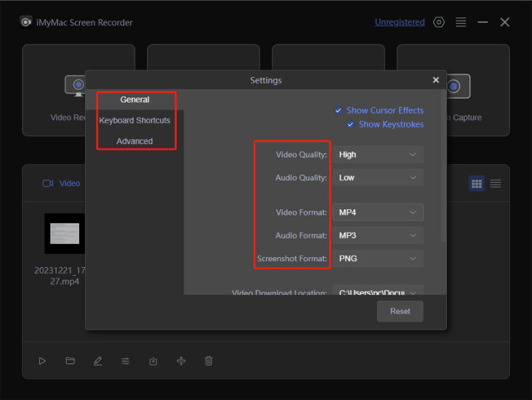The width and height of the screenshot is (532, 400).
Task: Click the Screen Capture camera icon
Action: click(x=458, y=86)
